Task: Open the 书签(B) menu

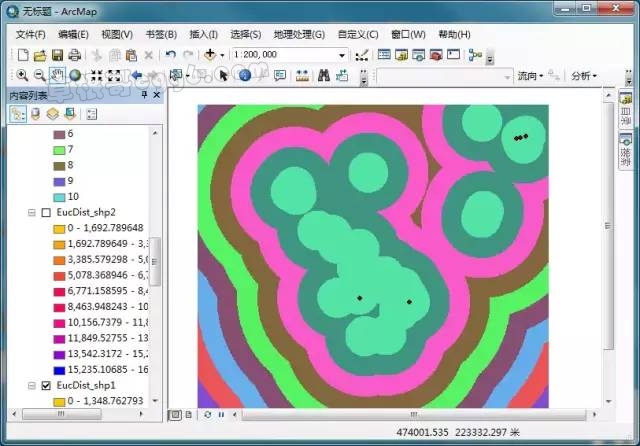Action: click(x=159, y=34)
